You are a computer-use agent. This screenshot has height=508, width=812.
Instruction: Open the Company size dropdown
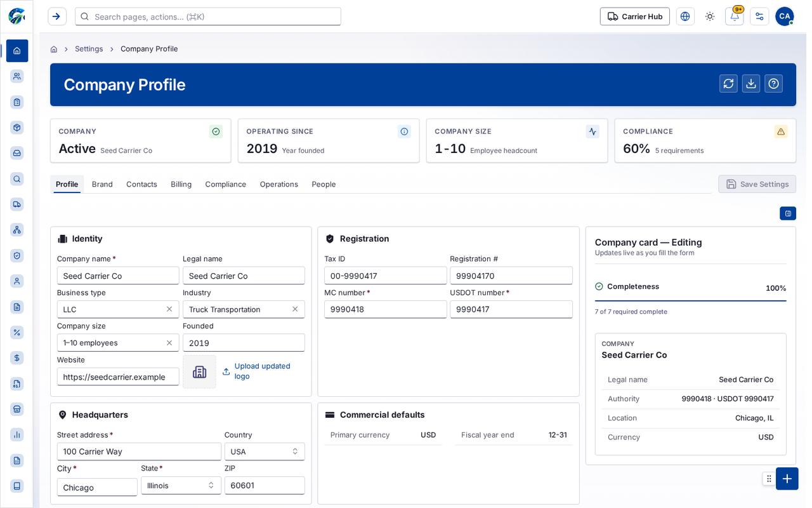pos(118,343)
